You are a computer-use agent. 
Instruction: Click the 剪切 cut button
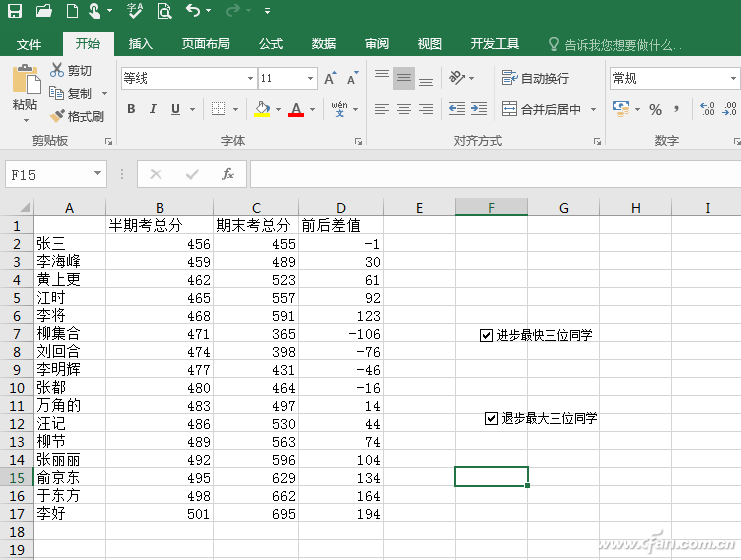pos(71,70)
